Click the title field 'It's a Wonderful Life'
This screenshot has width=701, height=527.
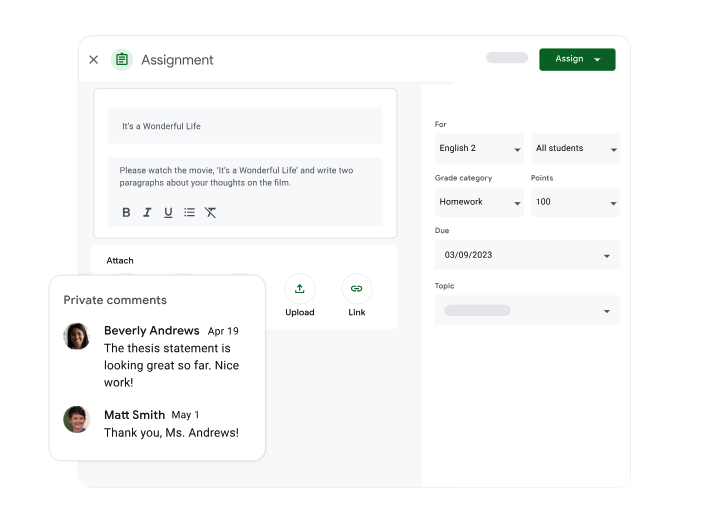[245, 126]
